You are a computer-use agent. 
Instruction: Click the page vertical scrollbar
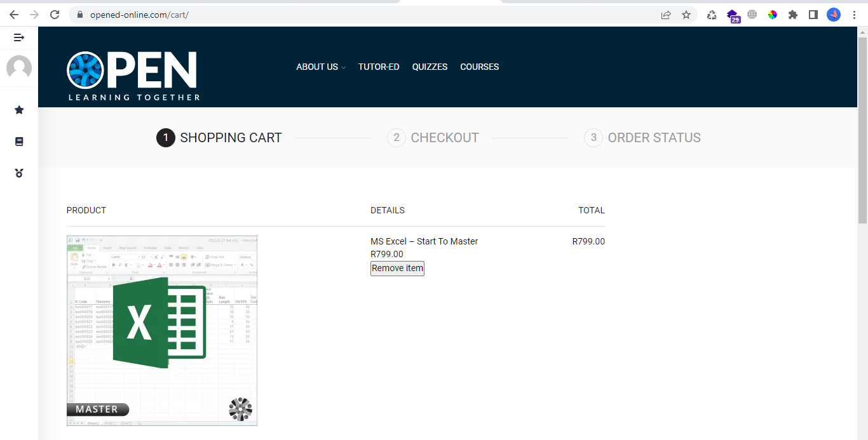click(862, 130)
